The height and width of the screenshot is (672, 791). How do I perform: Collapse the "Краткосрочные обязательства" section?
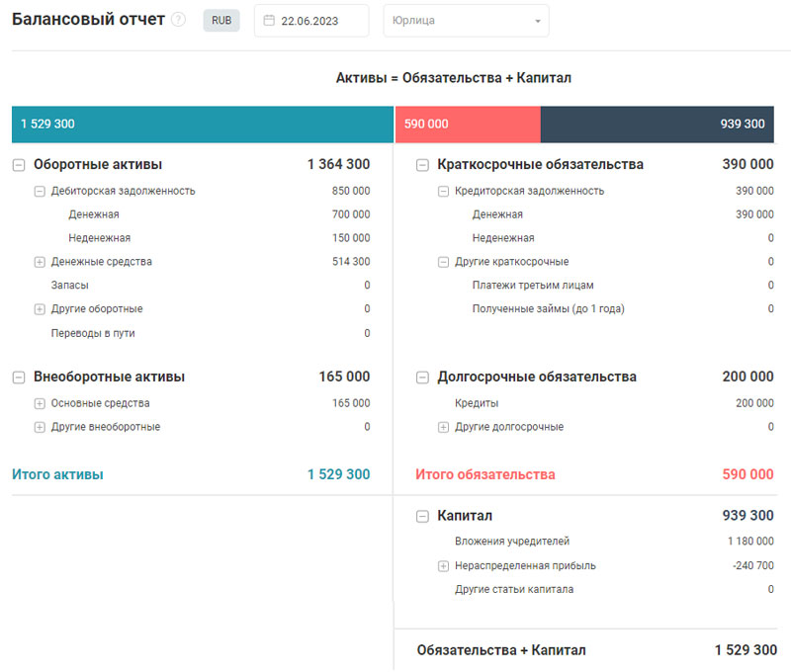click(x=422, y=164)
